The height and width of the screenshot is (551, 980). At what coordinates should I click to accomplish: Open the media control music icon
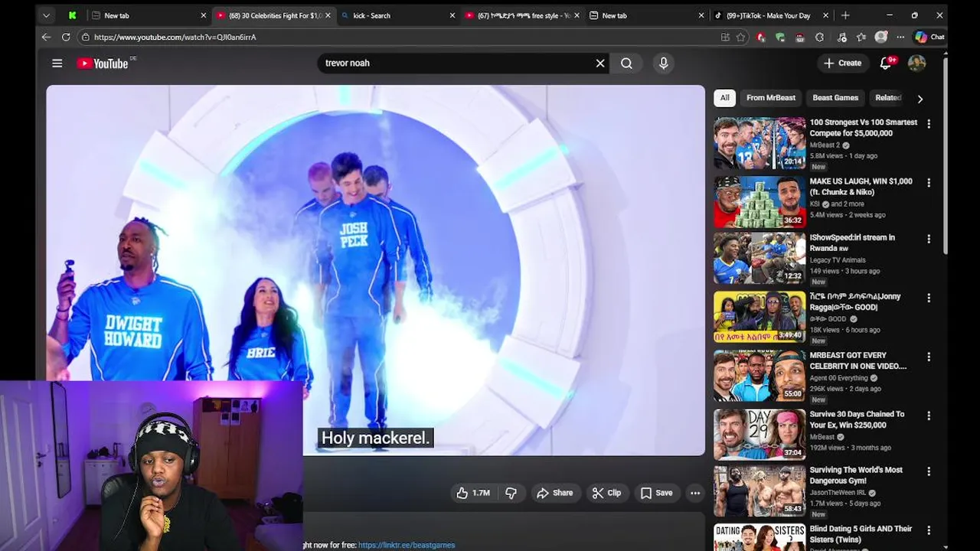(x=841, y=37)
